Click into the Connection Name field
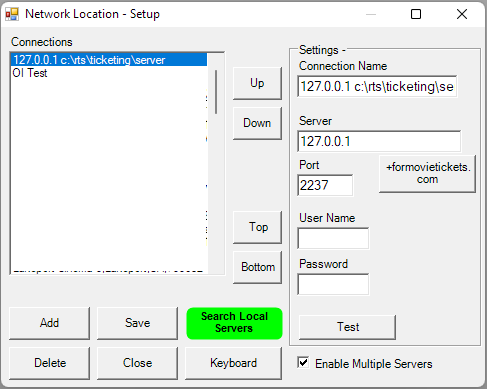 pyautogui.click(x=377, y=86)
